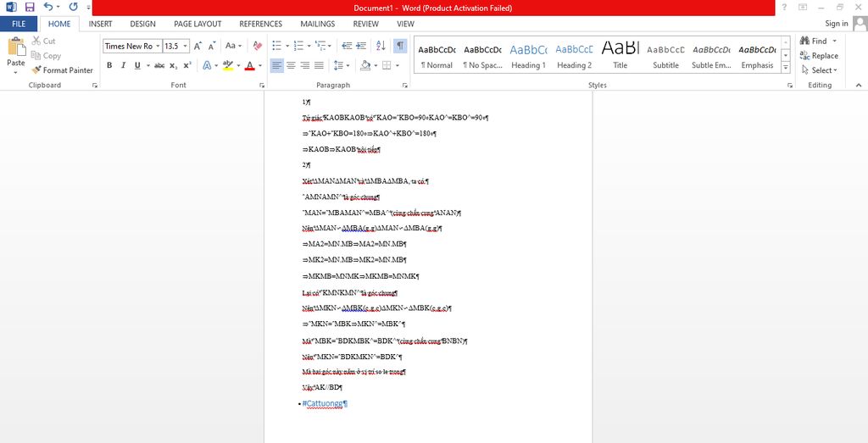Click the Text Effects icon

tap(207, 65)
